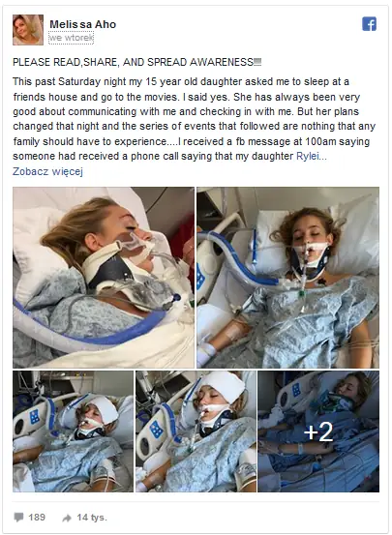Open the bottom-middle small photo
This screenshot has height=535, width=392.
pos(196,431)
